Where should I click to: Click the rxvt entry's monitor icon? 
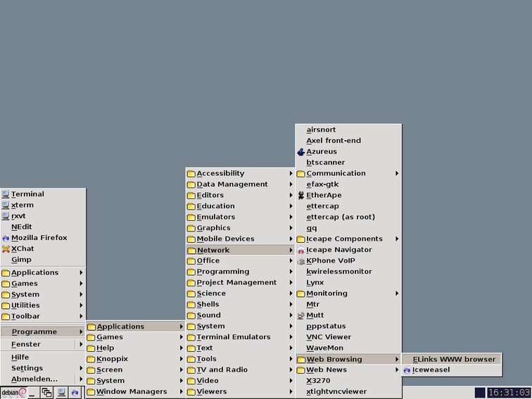pos(6,216)
